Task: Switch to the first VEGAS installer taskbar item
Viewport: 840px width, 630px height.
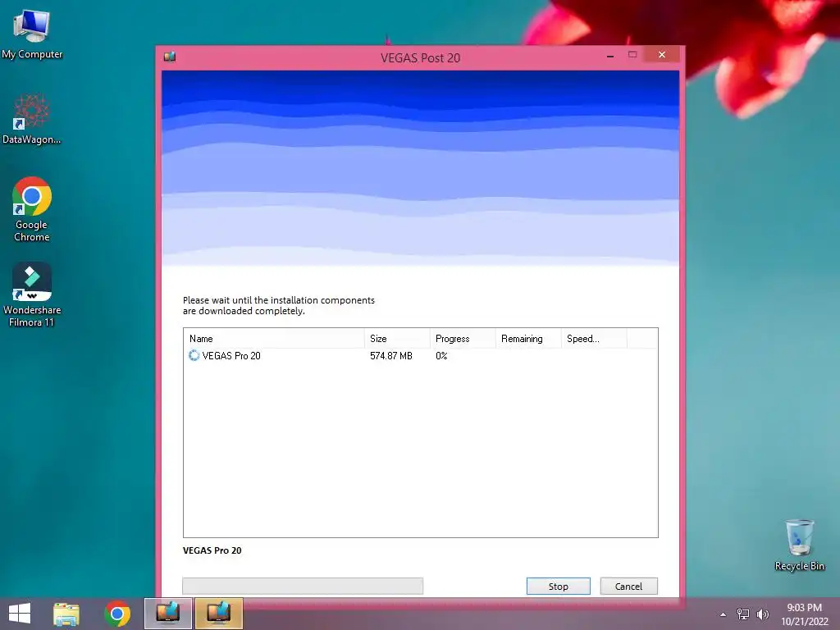Action: (167, 614)
